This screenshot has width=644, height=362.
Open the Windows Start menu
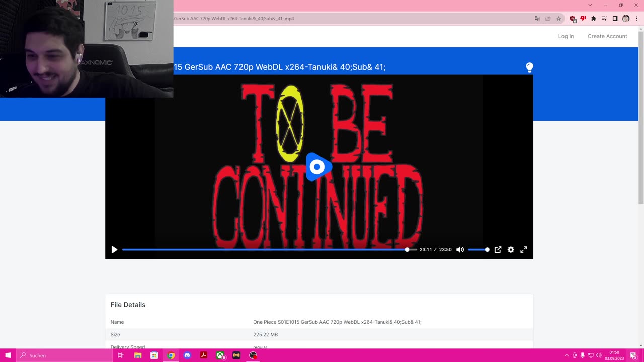coord(8,355)
